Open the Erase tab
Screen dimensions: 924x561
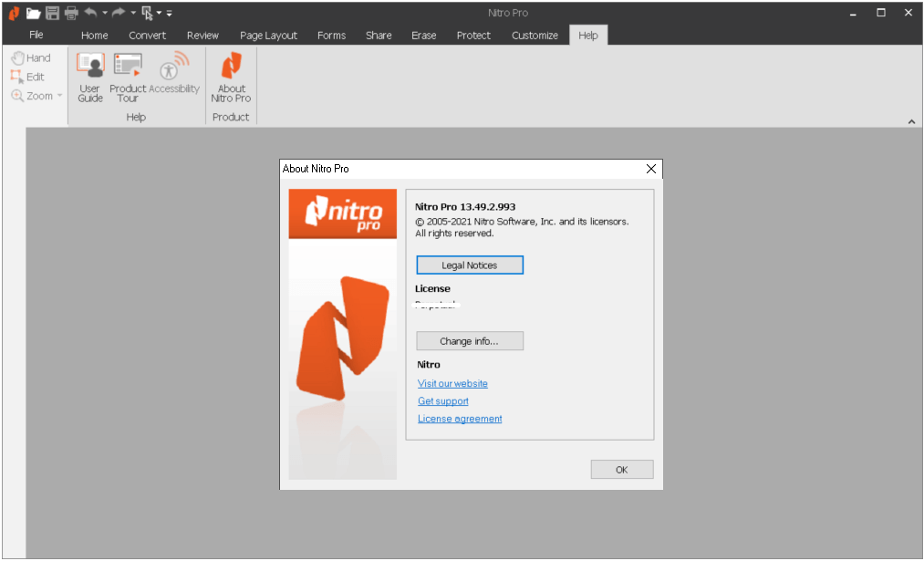tap(424, 36)
